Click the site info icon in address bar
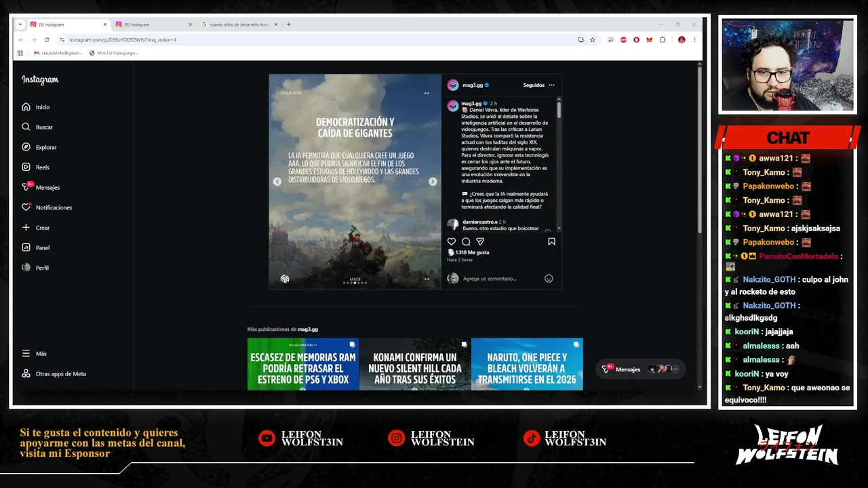This screenshot has height=488, width=868. click(x=62, y=40)
